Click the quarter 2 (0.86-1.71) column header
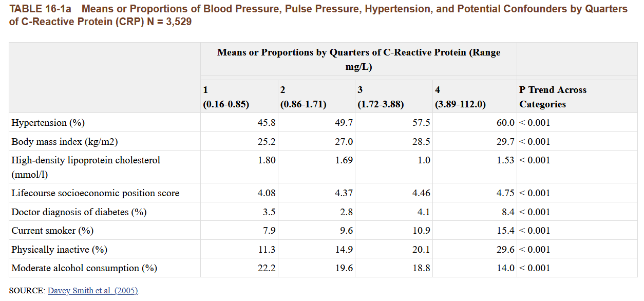 point(303,97)
